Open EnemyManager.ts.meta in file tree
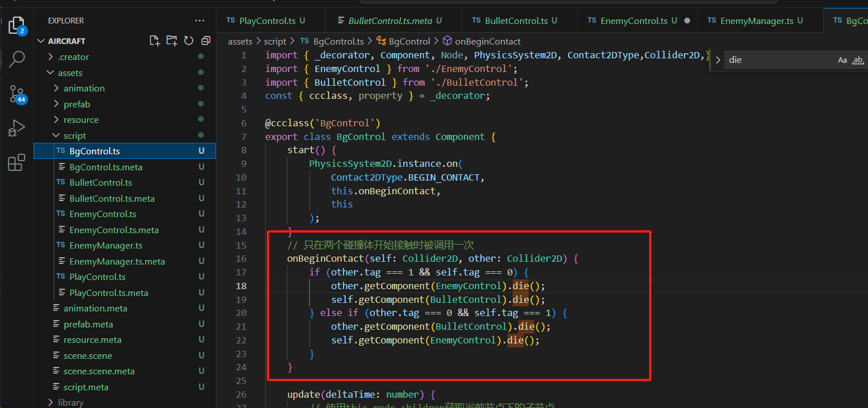 (x=117, y=261)
